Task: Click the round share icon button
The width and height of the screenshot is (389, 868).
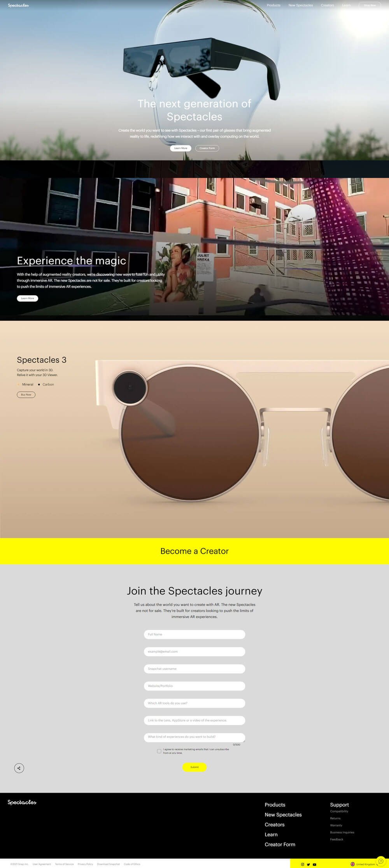Action: tap(19, 768)
